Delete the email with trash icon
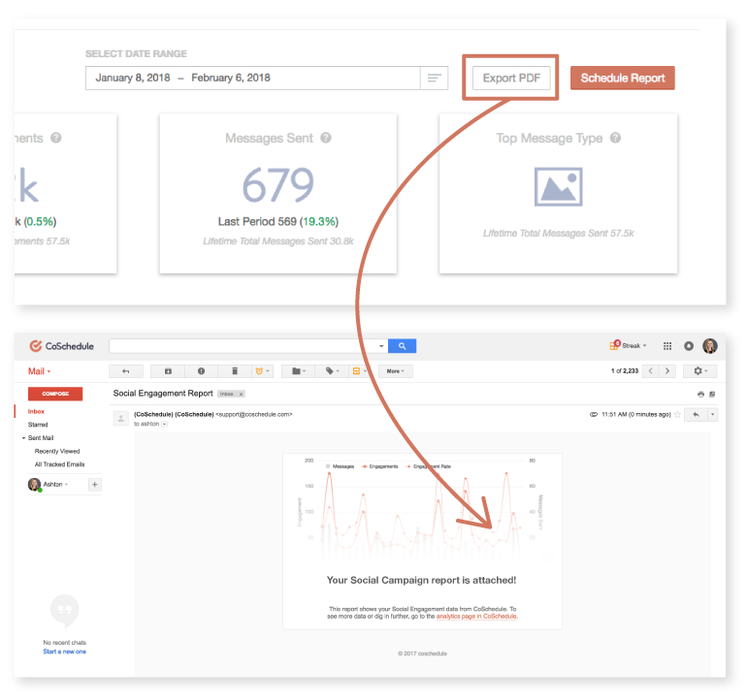 [x=235, y=371]
